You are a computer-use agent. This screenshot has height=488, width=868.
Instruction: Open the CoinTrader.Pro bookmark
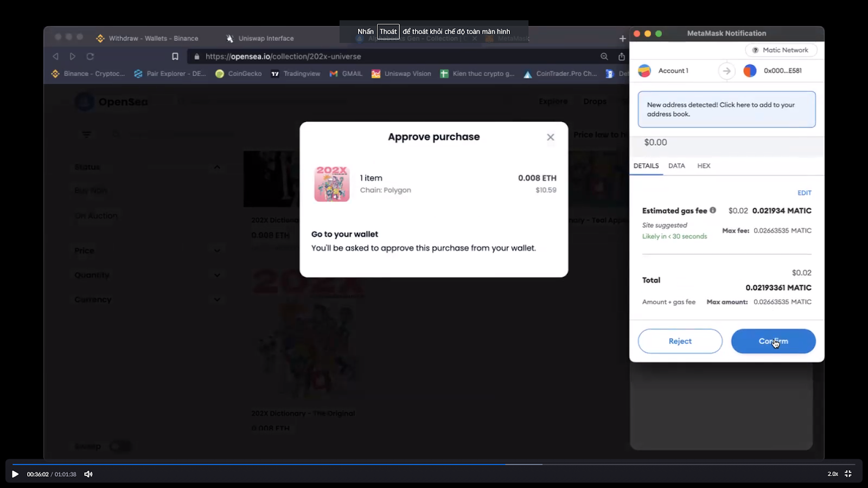pos(560,74)
